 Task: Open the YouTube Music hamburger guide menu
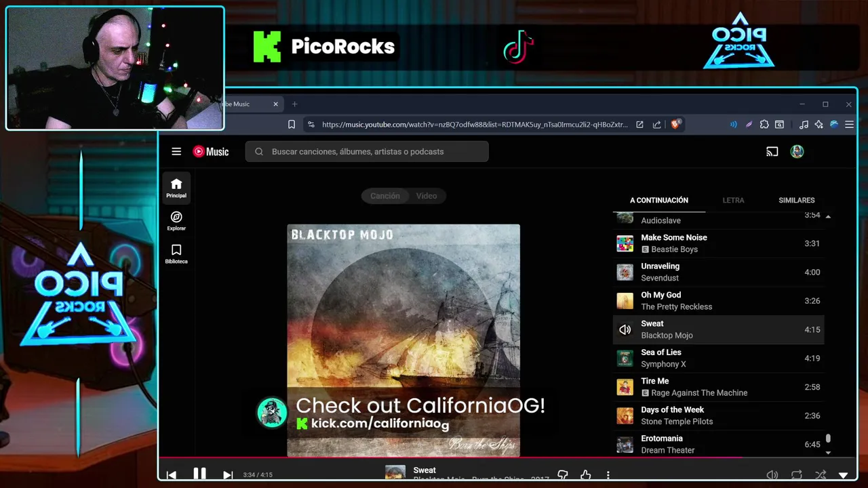point(176,152)
